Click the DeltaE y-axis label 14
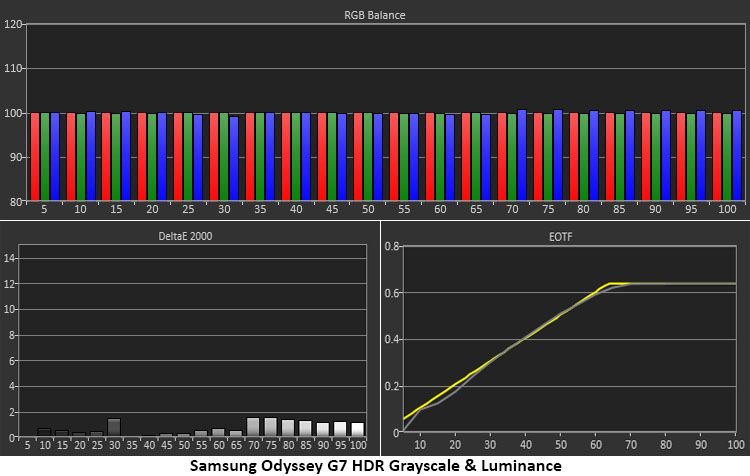 click(10, 258)
